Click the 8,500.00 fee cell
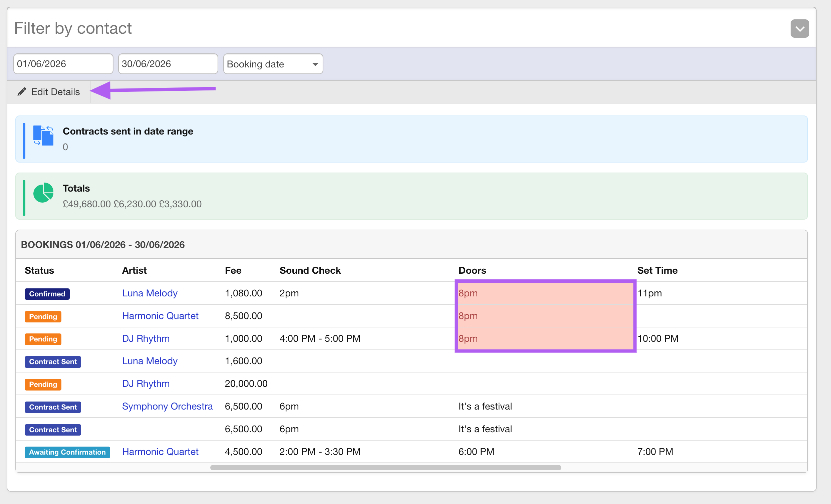Screen dimensions: 831x504 244,316
